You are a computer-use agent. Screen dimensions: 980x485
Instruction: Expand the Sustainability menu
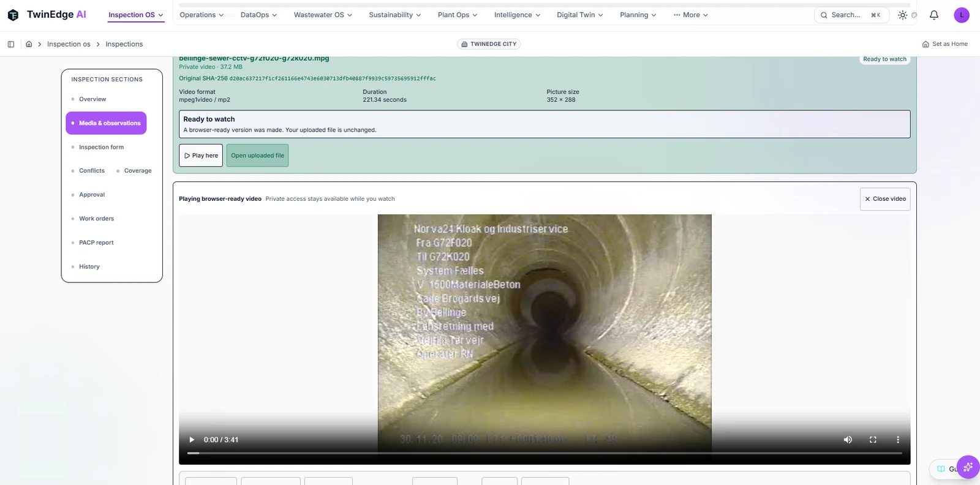[x=394, y=15]
